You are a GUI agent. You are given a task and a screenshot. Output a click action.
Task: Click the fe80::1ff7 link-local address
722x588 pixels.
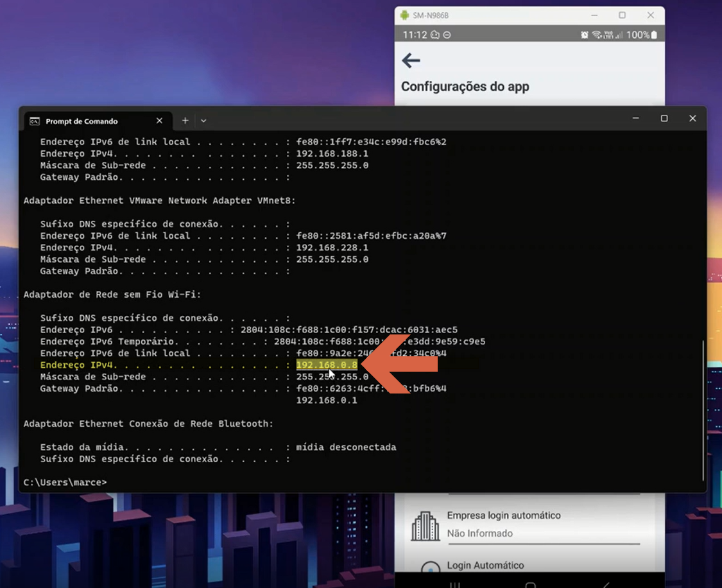click(x=371, y=142)
